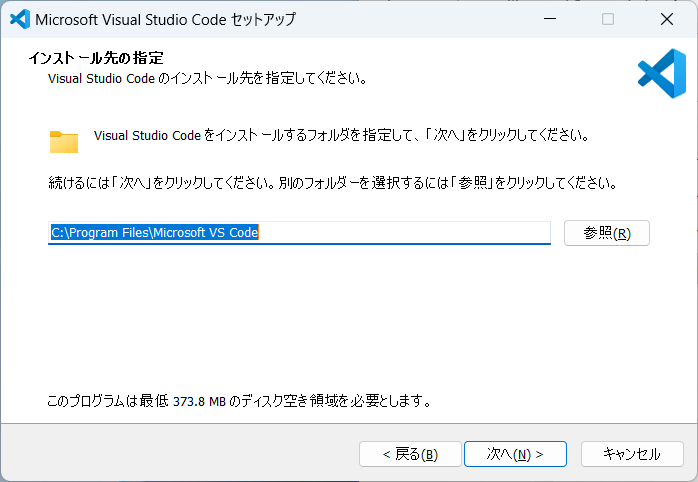Click the インストール先の指定 heading
The image size is (698, 482).
click(x=96, y=58)
